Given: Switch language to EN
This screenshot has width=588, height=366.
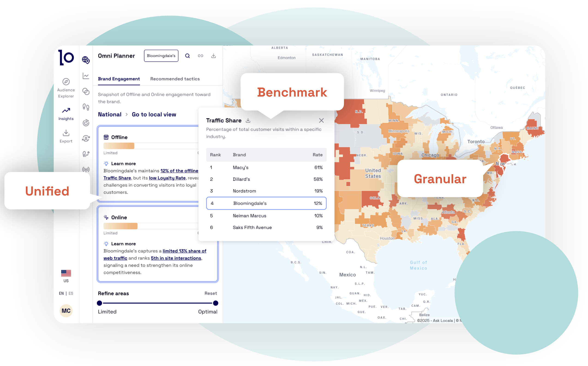Looking at the screenshot, I should [61, 293].
